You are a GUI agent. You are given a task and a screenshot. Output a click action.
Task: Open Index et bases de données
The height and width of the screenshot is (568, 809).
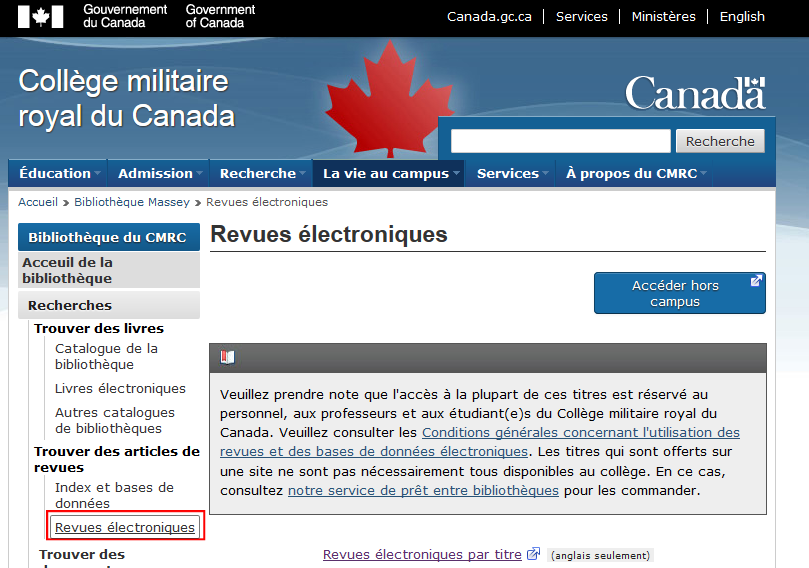tap(114, 495)
